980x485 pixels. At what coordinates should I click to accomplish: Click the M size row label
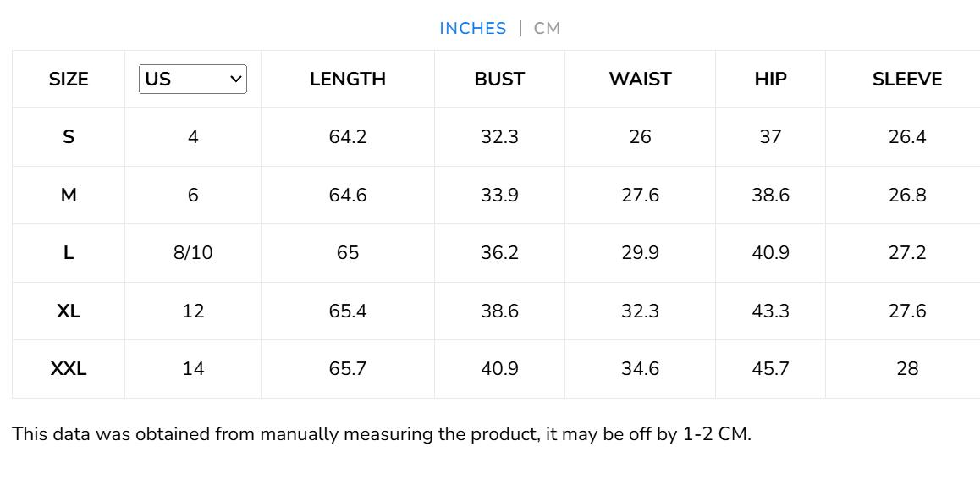(69, 196)
